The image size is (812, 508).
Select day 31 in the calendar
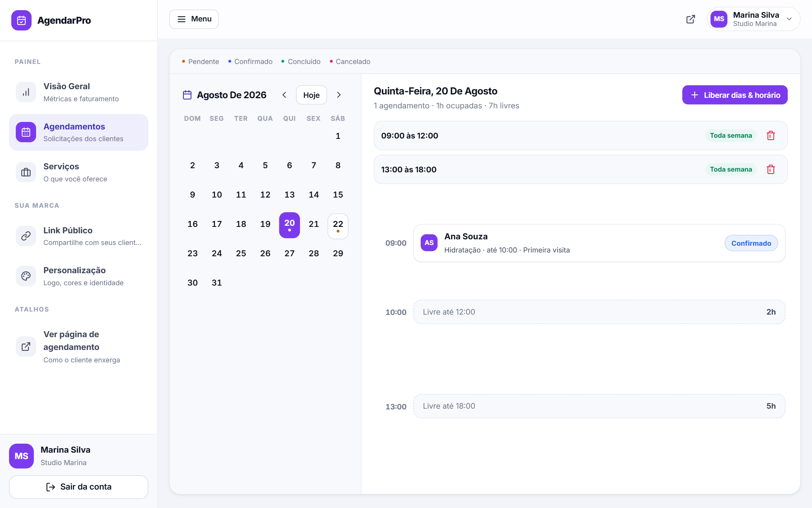(217, 283)
